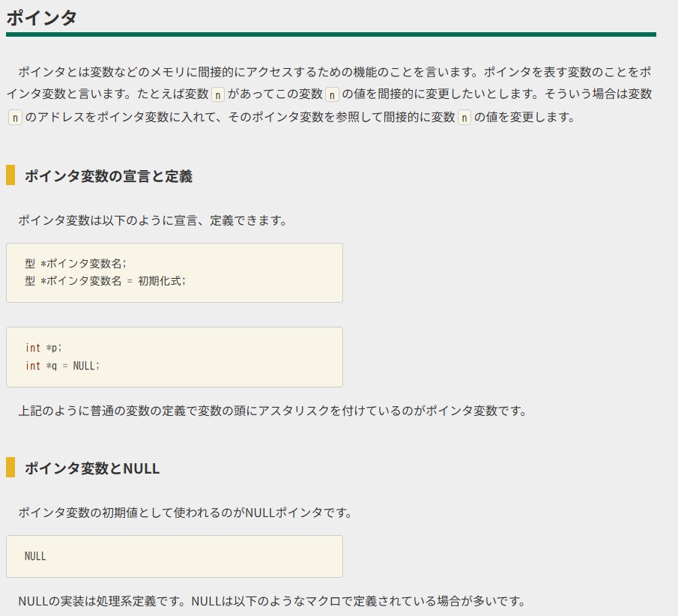Click the sentence starting 上記のように普通の変数
This screenshot has width=678, height=616.
(x=273, y=411)
